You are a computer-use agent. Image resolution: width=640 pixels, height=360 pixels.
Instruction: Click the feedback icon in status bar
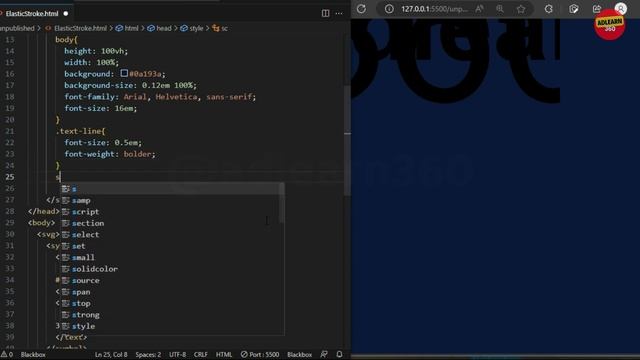(x=324, y=354)
